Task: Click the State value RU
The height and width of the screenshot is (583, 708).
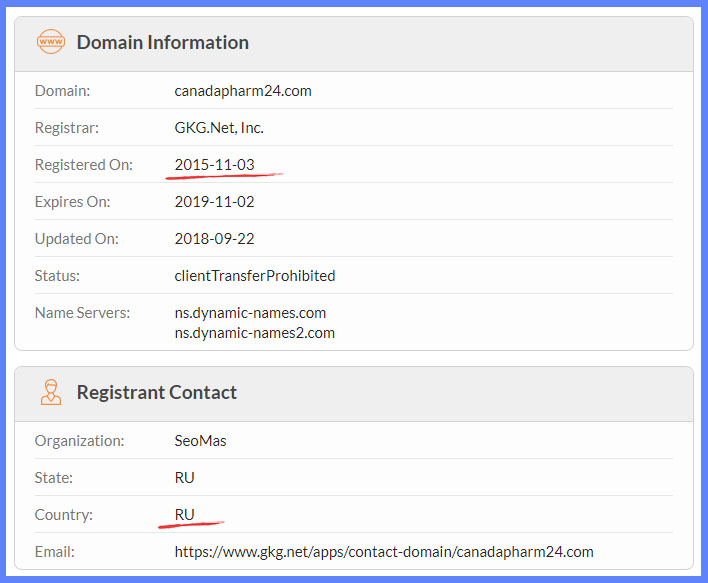Action: (x=184, y=478)
